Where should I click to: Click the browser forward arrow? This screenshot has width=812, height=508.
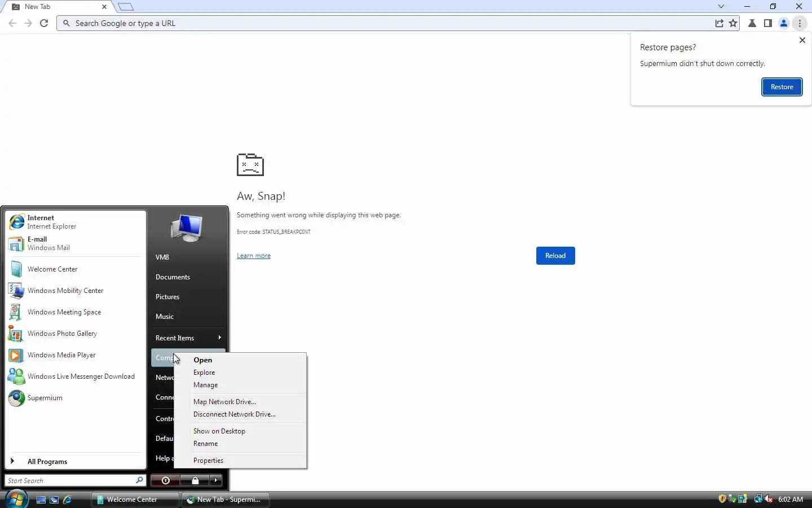click(28, 23)
